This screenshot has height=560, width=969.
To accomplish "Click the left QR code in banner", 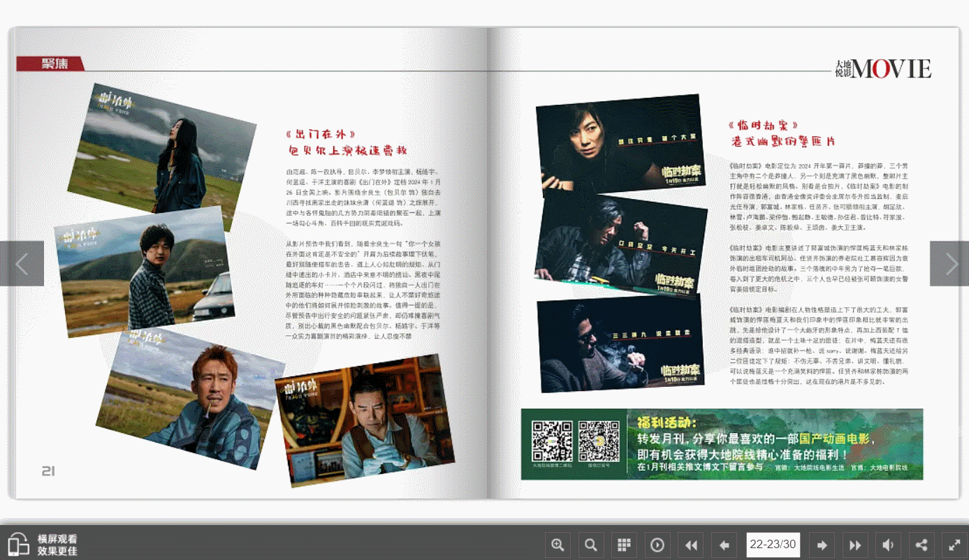I will 552,441.
